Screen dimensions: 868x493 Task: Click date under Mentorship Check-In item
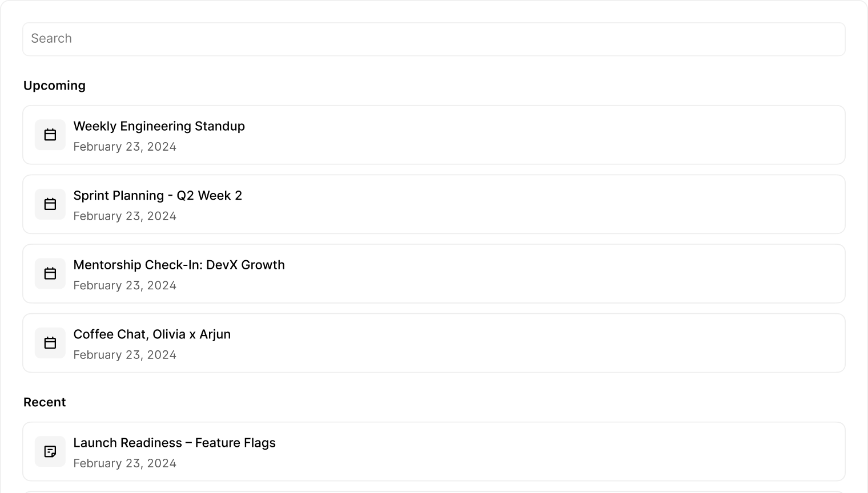pyautogui.click(x=124, y=285)
